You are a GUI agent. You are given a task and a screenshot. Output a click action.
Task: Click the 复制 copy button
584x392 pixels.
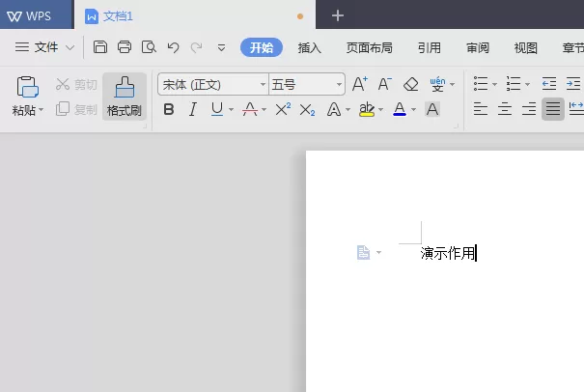click(x=76, y=109)
